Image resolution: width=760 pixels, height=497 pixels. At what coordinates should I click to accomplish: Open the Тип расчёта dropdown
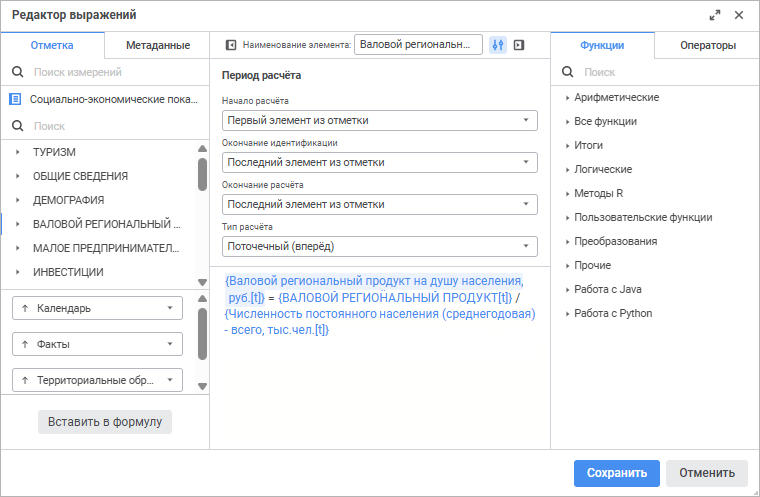tap(380, 246)
